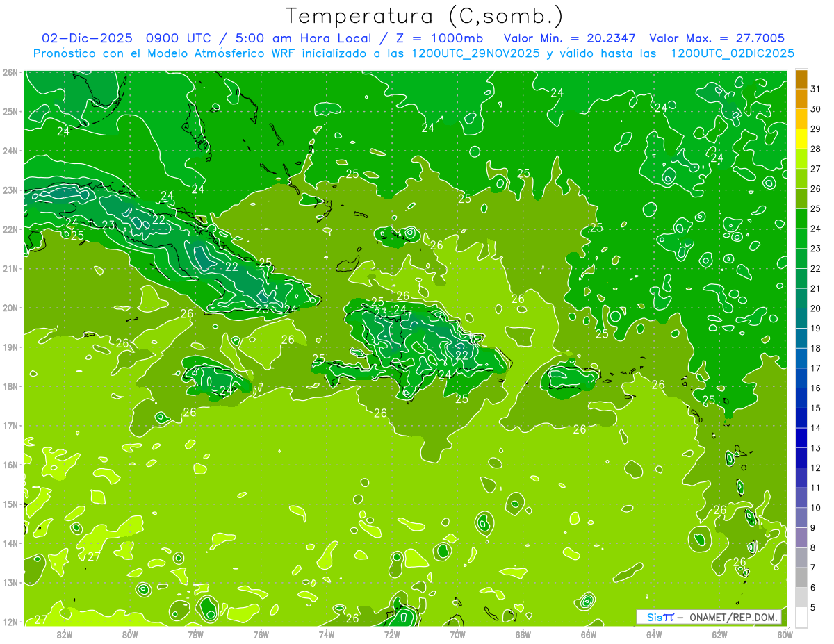The height and width of the screenshot is (644, 834).
Task: Click the gold swatch between 29 and 30
Action: [x=801, y=119]
